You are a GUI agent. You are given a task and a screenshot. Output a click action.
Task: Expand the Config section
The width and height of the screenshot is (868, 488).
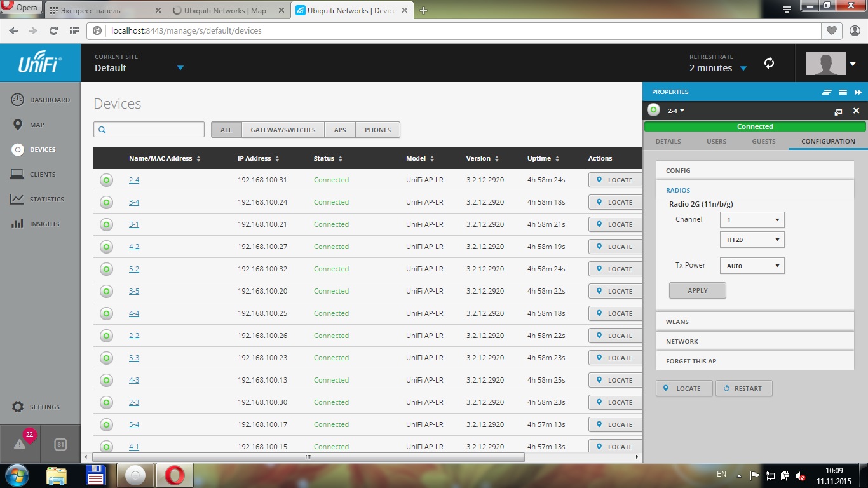pyautogui.click(x=755, y=170)
